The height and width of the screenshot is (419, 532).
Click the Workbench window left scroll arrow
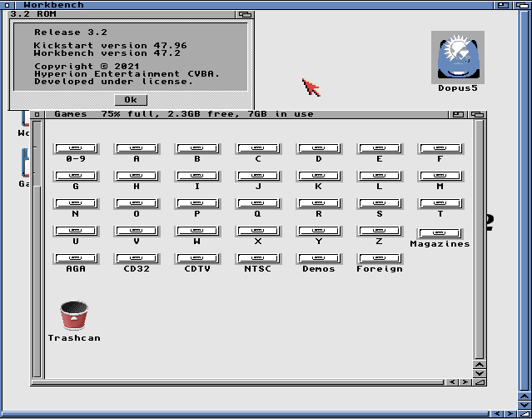click(497, 414)
